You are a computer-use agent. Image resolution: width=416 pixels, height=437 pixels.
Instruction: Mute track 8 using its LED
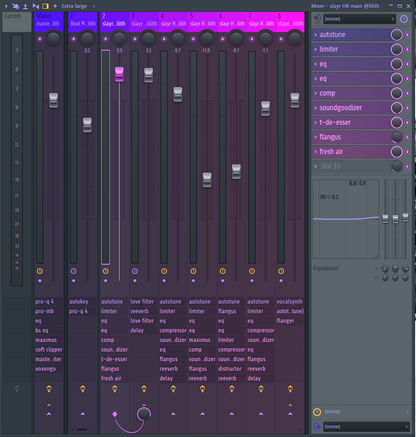click(x=281, y=39)
